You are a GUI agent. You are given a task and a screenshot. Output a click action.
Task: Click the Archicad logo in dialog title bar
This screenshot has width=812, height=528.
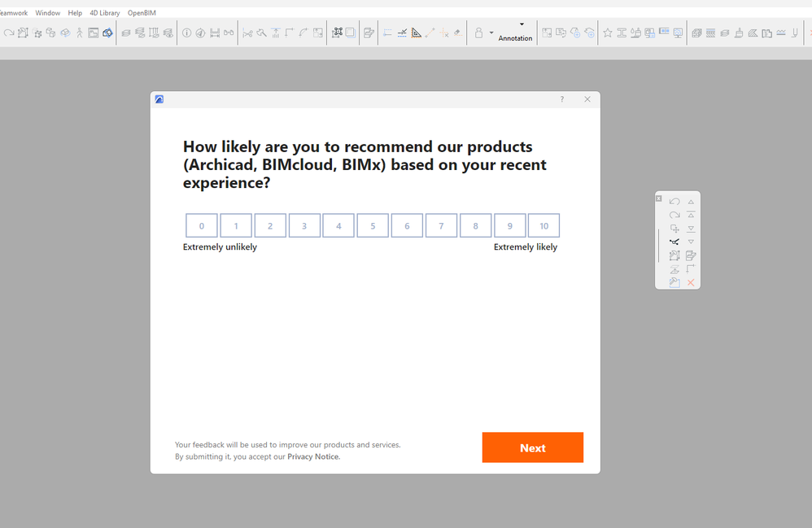click(x=159, y=99)
